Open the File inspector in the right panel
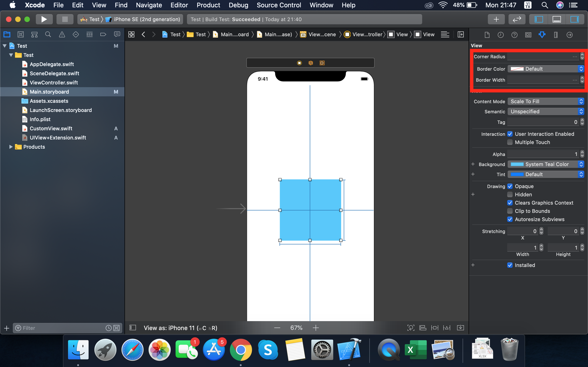The width and height of the screenshot is (588, 367). pyautogui.click(x=487, y=35)
